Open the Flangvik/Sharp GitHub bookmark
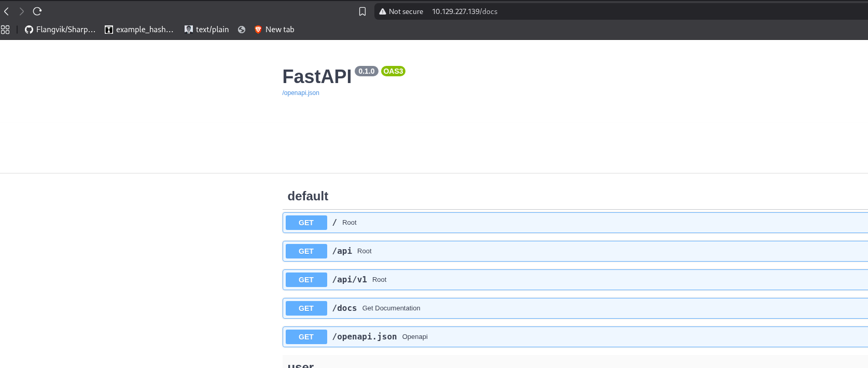 coord(60,30)
